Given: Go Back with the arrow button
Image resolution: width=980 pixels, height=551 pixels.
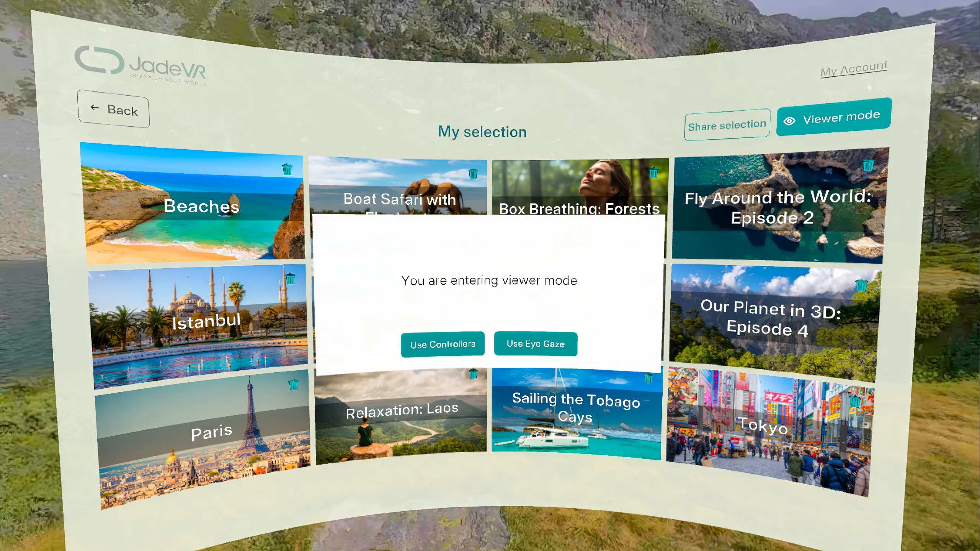Looking at the screenshot, I should [113, 109].
